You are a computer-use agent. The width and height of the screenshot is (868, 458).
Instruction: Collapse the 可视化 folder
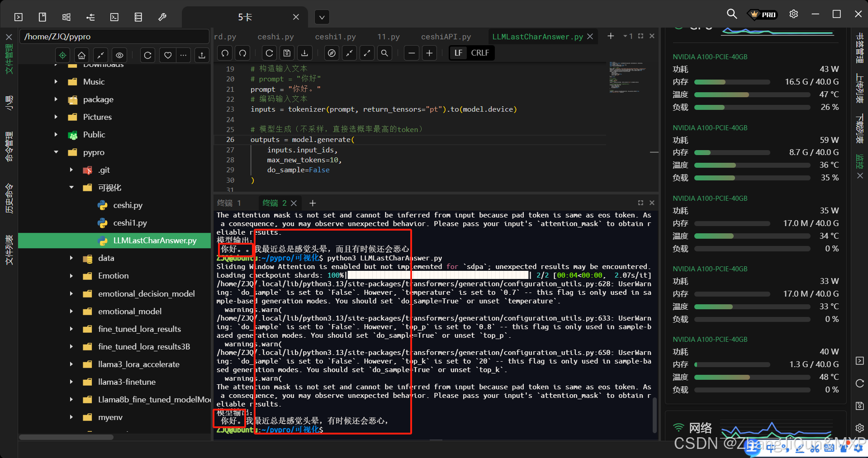[71, 188]
